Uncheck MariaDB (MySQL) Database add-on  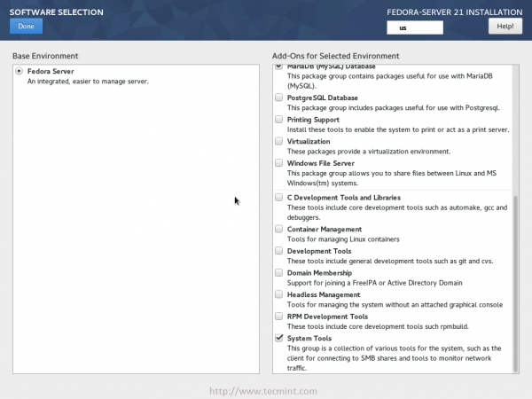point(279,66)
